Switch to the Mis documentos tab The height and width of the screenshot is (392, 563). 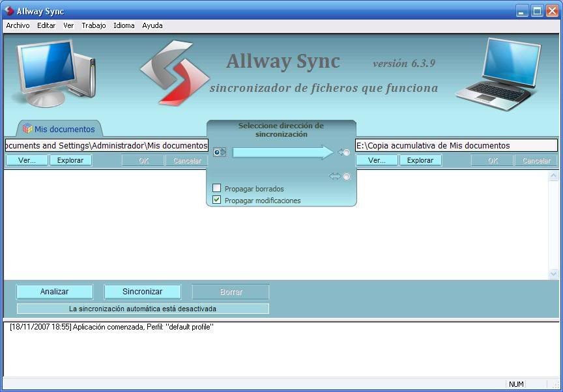click(60, 129)
